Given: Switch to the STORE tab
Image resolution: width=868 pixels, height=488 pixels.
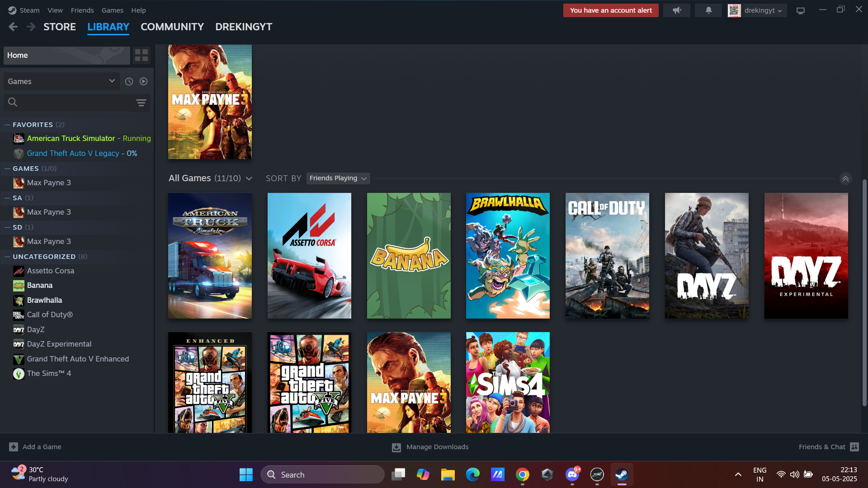Looking at the screenshot, I should [60, 27].
